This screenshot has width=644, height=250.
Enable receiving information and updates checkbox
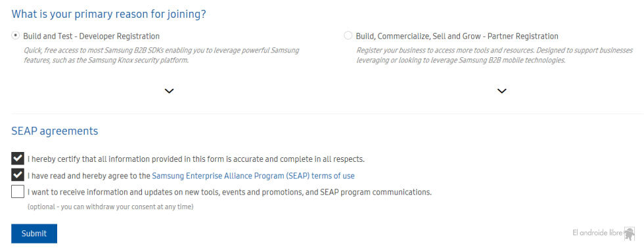18,191
